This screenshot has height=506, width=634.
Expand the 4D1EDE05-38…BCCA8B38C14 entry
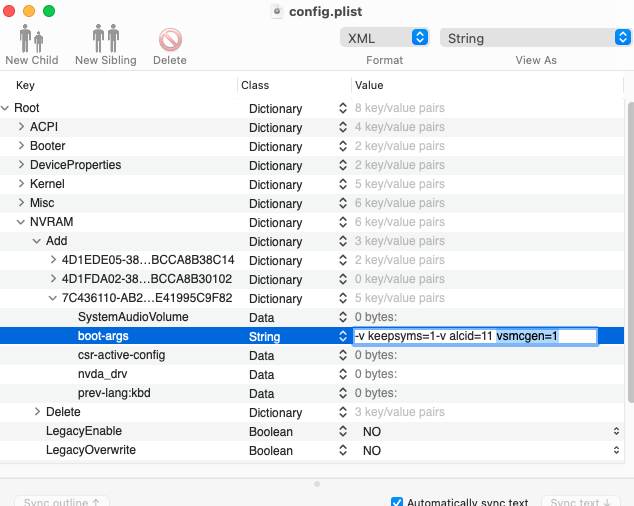(53, 260)
